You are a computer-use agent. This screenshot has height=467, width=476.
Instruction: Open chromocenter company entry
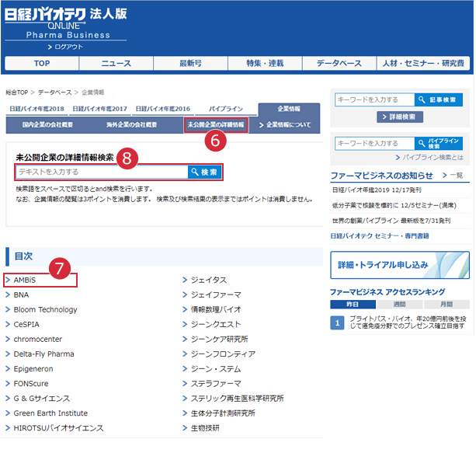[x=37, y=339]
